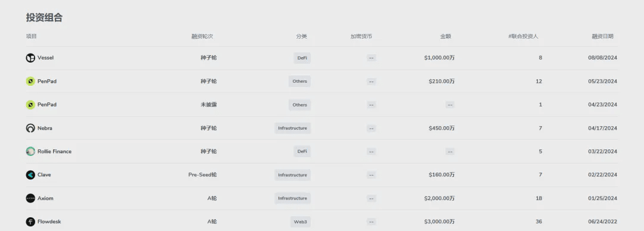Image resolution: width=644 pixels, height=231 pixels.
Task: Select the DeFi tag in Vessel row
Action: (302, 58)
